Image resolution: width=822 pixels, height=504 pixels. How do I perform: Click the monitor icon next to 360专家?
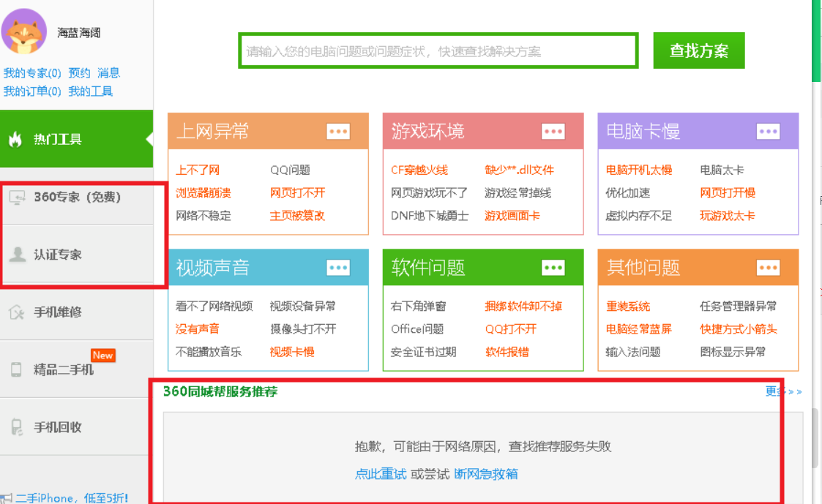[17, 198]
